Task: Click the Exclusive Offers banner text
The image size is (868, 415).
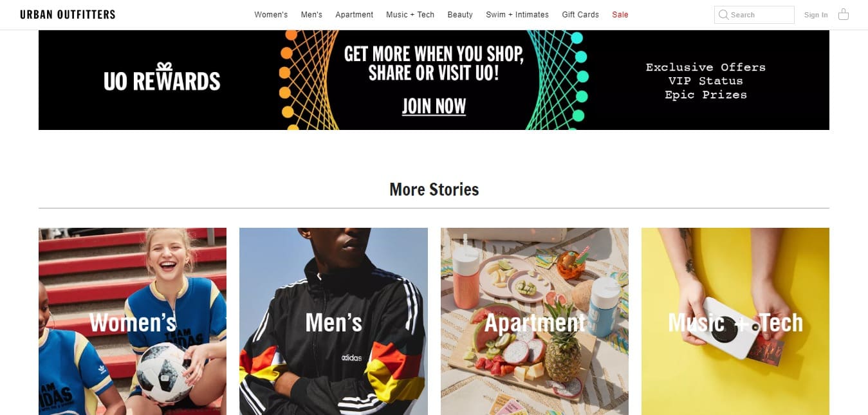Action: pos(706,67)
